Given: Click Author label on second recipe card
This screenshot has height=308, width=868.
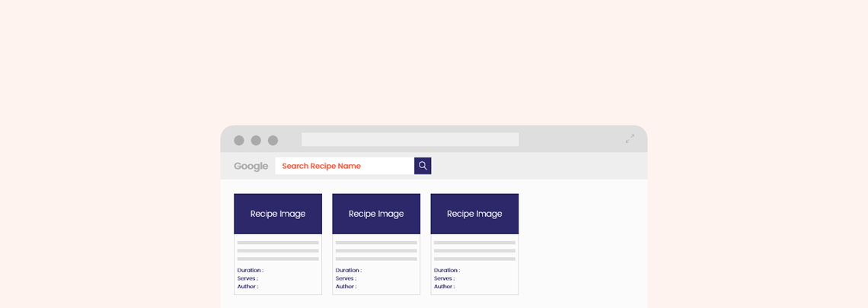Looking at the screenshot, I should (346, 287).
